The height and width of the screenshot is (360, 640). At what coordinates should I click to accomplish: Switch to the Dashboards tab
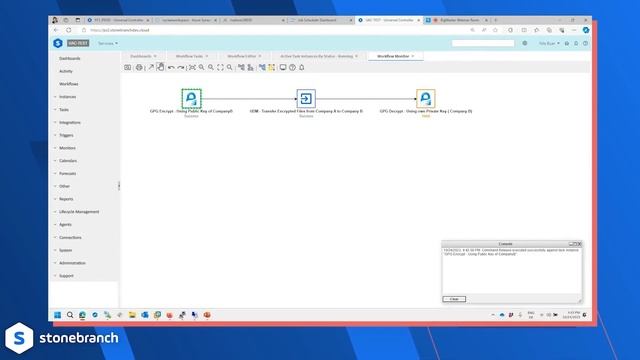pos(143,56)
